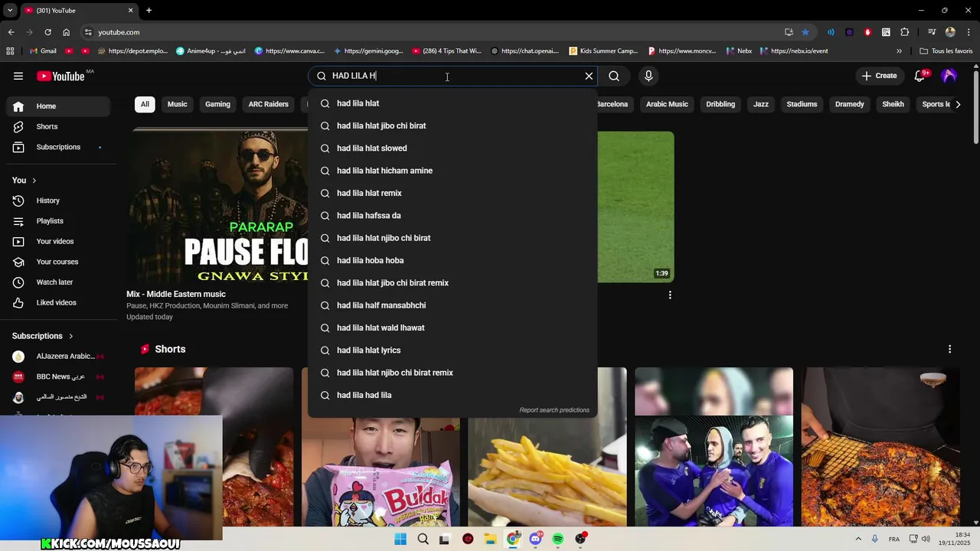This screenshot has width=980, height=551.
Task: Open Your courses in the sidebar
Action: (60, 262)
